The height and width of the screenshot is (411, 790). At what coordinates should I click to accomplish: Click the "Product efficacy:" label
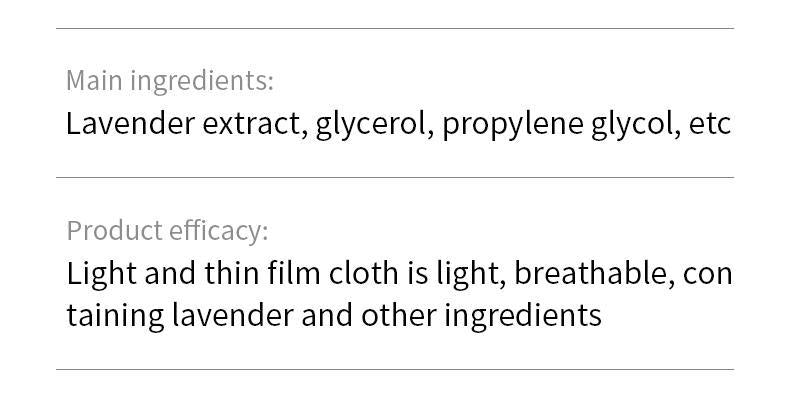coord(167,231)
